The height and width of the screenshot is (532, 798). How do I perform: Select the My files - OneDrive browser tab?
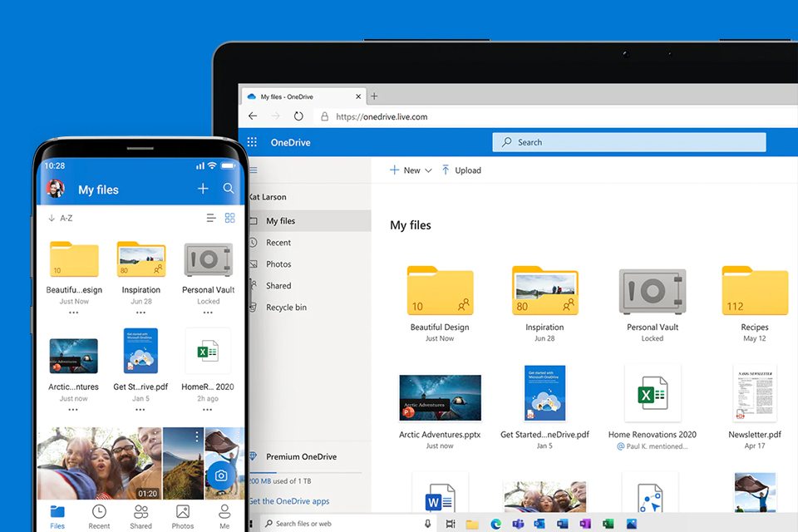pyautogui.click(x=303, y=96)
